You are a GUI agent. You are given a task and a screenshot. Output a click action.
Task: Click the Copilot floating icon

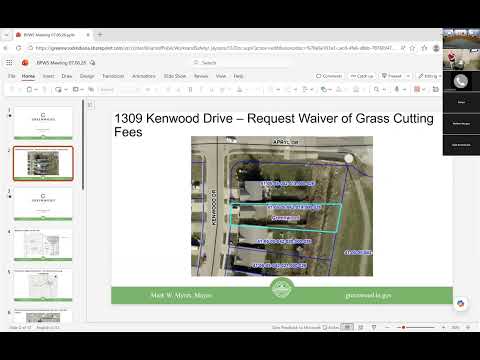461,304
